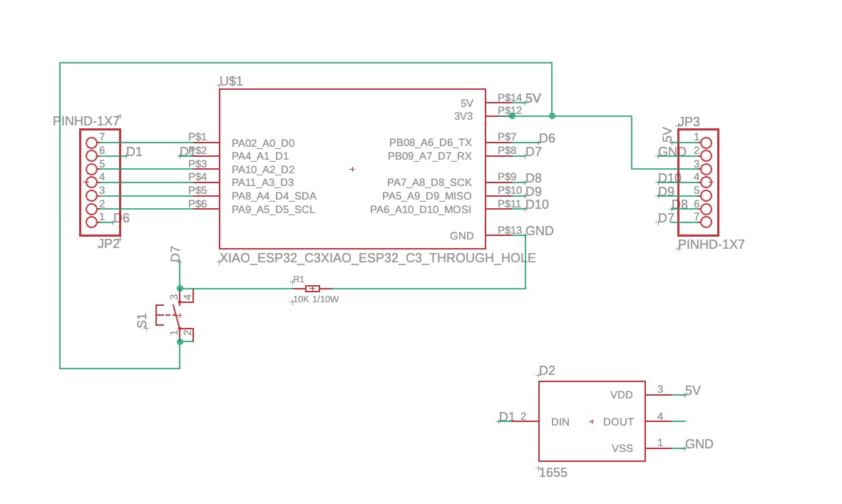Click pin 7 circle on JP2 header

point(92,143)
